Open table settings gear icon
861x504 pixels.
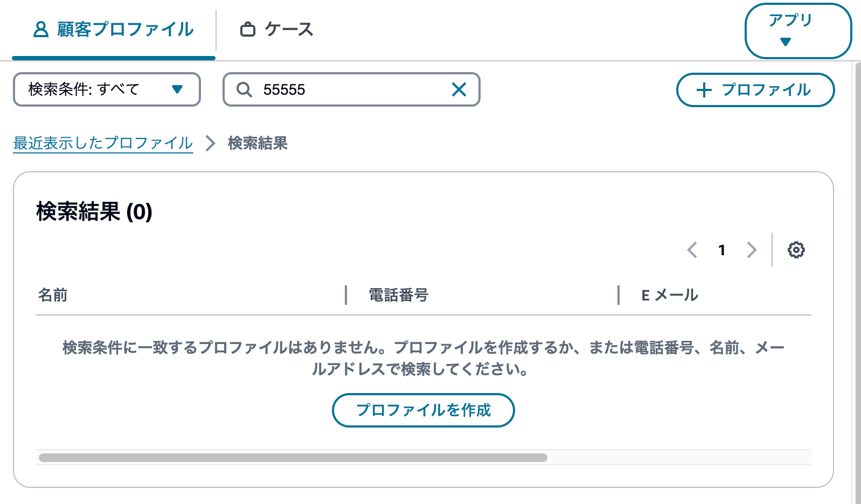point(796,250)
